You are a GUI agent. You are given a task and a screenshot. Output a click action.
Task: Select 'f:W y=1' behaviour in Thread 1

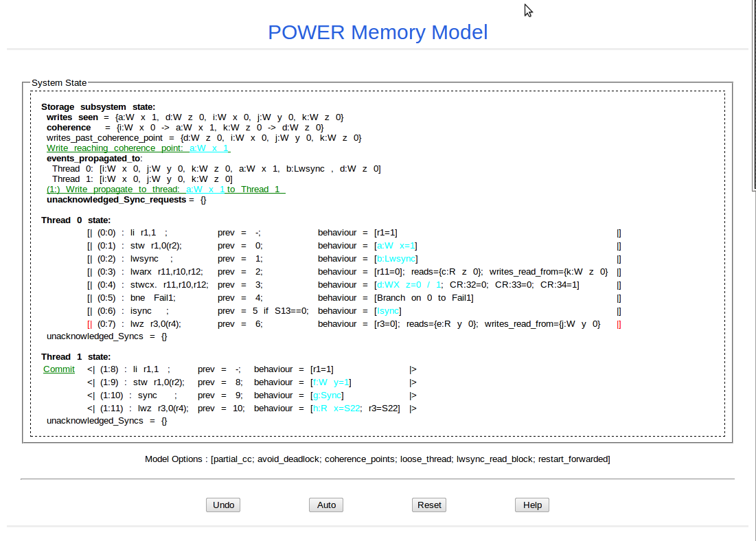pos(331,382)
